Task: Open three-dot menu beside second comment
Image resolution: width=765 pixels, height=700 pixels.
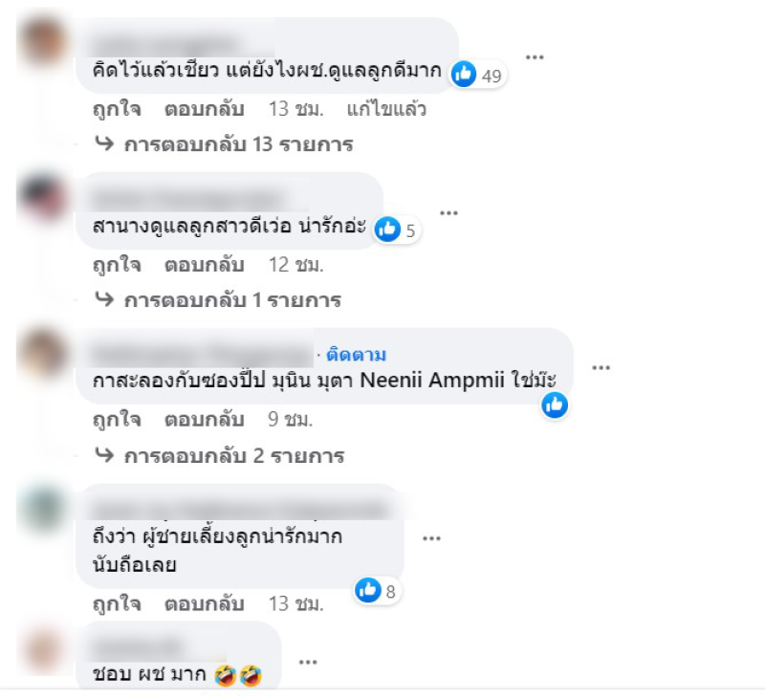Action: [x=448, y=212]
